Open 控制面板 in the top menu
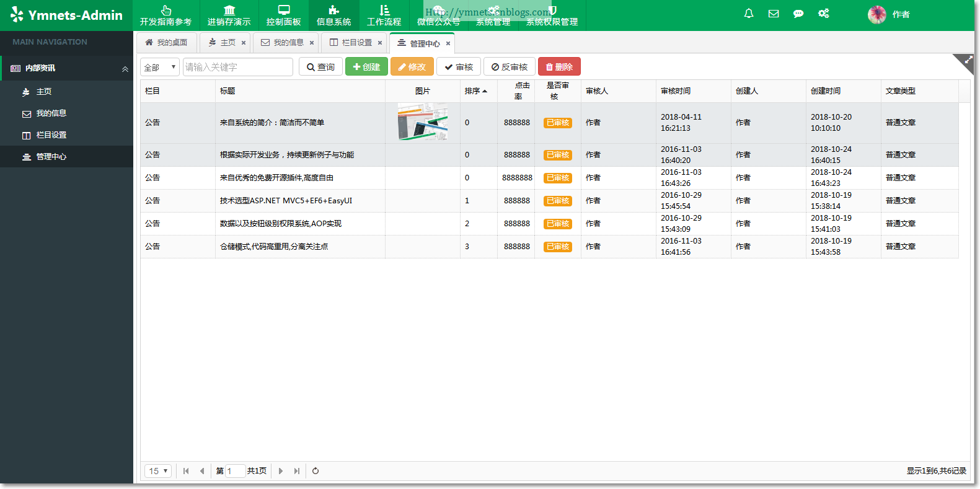 284,15
